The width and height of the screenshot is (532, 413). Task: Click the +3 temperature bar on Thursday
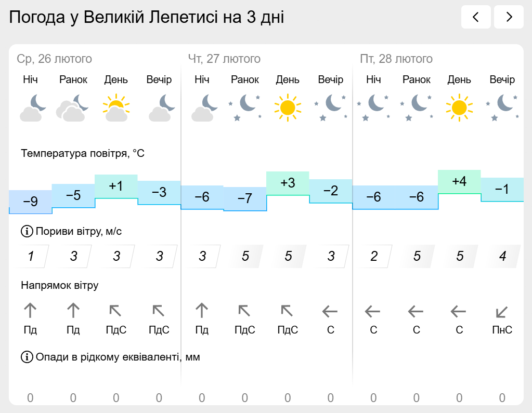[x=288, y=183]
